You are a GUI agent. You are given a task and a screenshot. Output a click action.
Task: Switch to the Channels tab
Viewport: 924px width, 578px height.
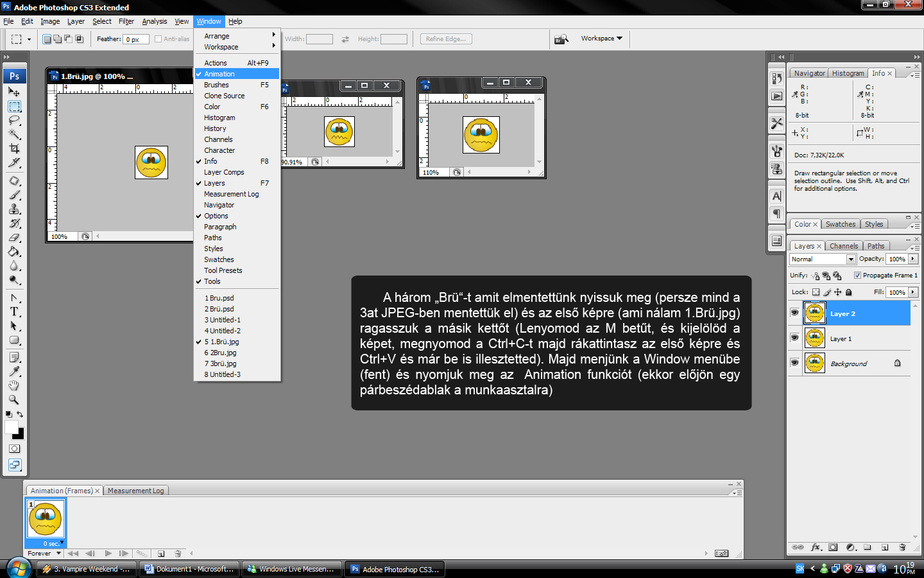point(843,246)
